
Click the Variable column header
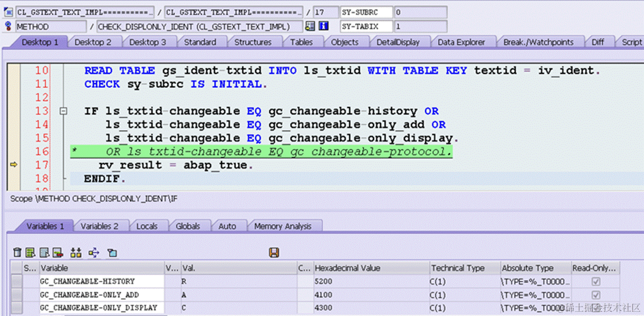(102, 268)
